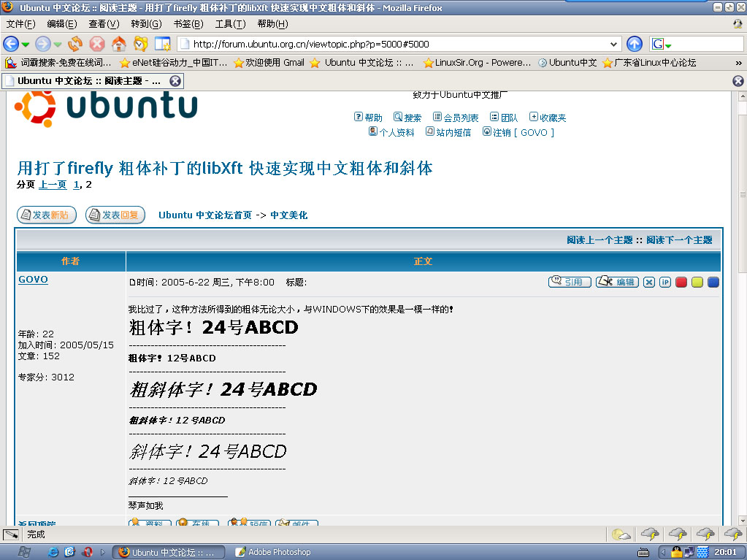
Task: Click the 发表回复 post reply button
Action: pyautogui.click(x=115, y=215)
